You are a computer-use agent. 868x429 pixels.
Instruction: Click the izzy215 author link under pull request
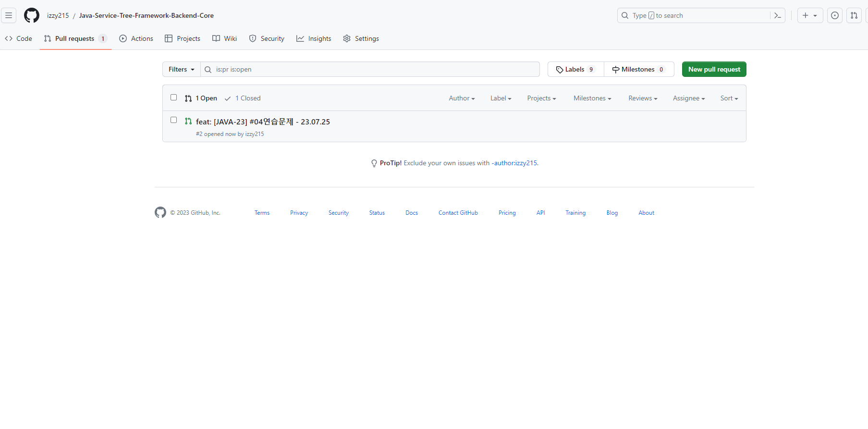tap(255, 134)
